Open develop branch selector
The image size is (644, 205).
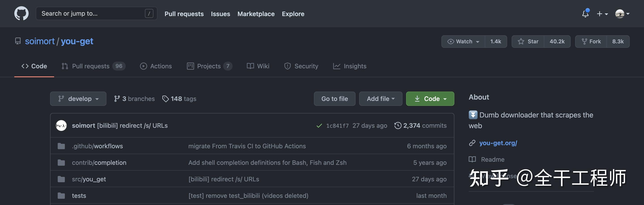(78, 99)
